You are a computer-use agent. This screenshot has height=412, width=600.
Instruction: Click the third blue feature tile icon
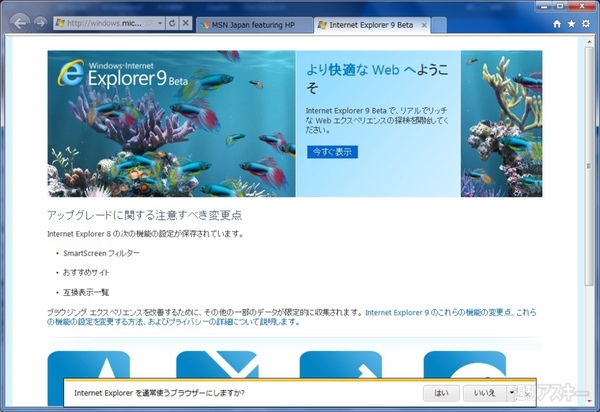(x=341, y=365)
